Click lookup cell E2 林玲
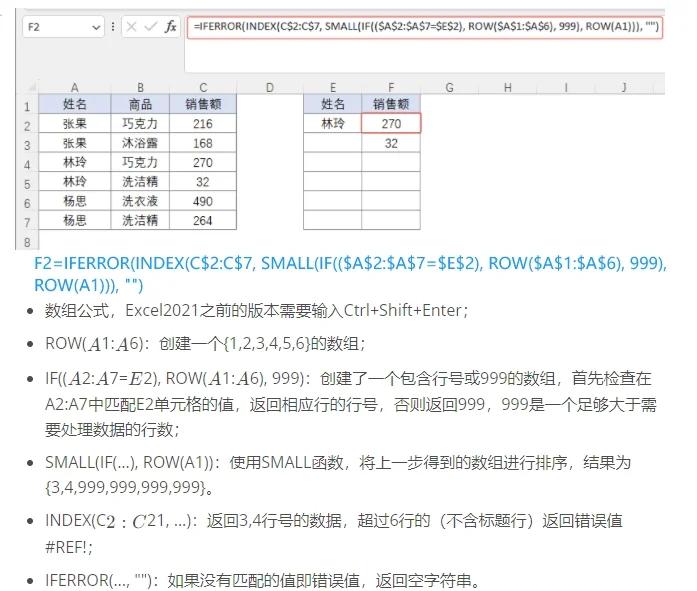The image size is (697, 591). 332,123
